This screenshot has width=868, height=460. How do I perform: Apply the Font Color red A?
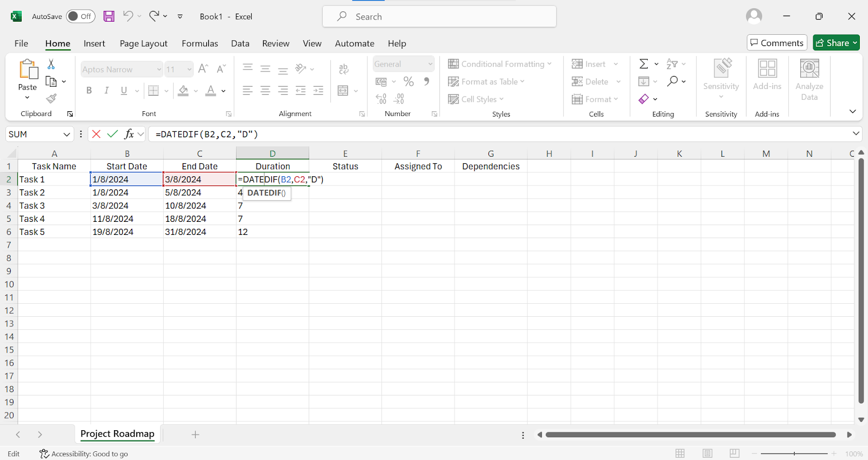pyautogui.click(x=210, y=91)
